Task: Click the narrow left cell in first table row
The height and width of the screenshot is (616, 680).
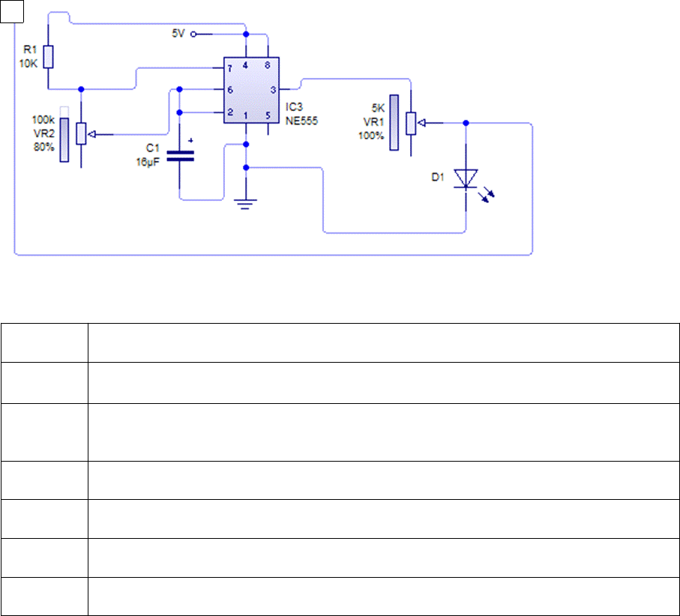Action: [44, 342]
